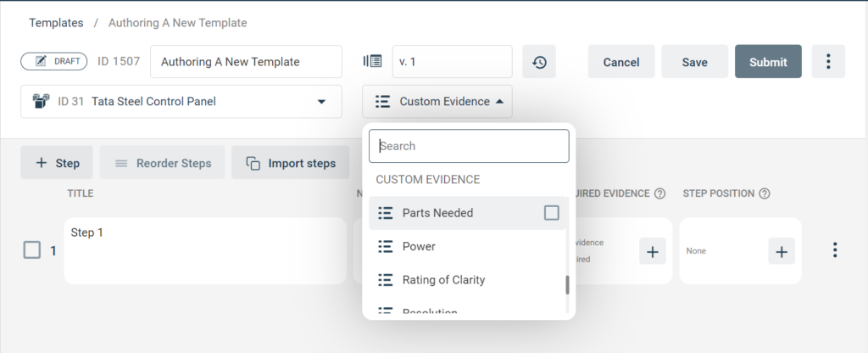This screenshot has width=868, height=353.
Task: Choose Parts Needed from the evidence list
Action: (467, 213)
